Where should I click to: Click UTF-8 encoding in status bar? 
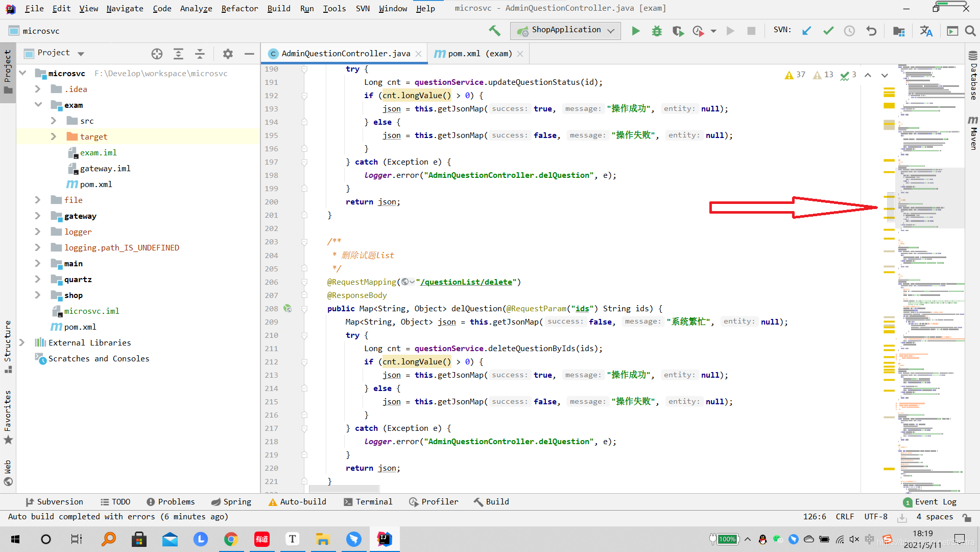point(875,517)
